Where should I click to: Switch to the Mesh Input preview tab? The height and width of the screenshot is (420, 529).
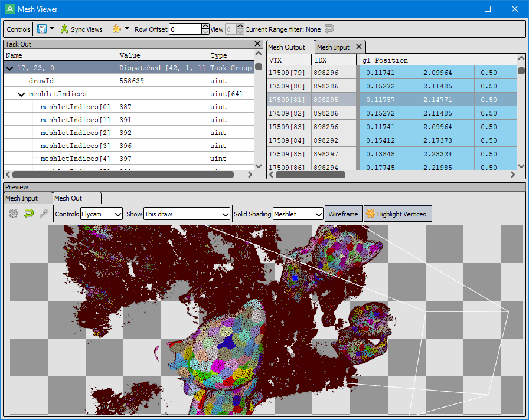pos(21,199)
